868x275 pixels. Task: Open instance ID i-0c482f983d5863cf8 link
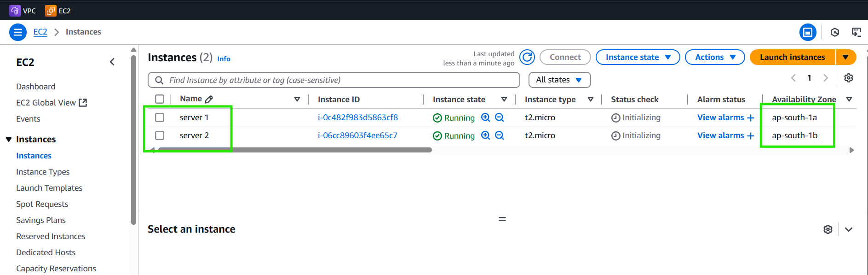click(x=358, y=117)
